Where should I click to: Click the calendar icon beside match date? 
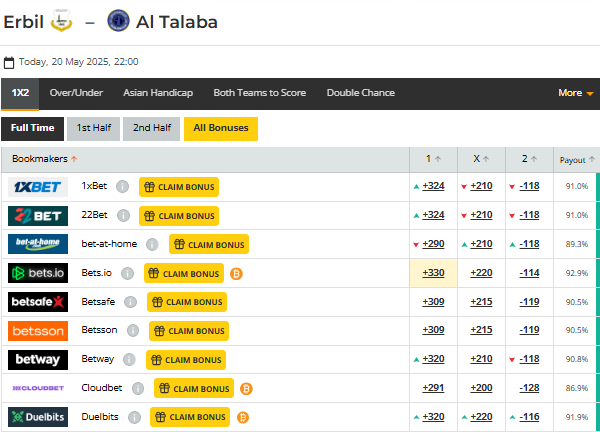9,62
